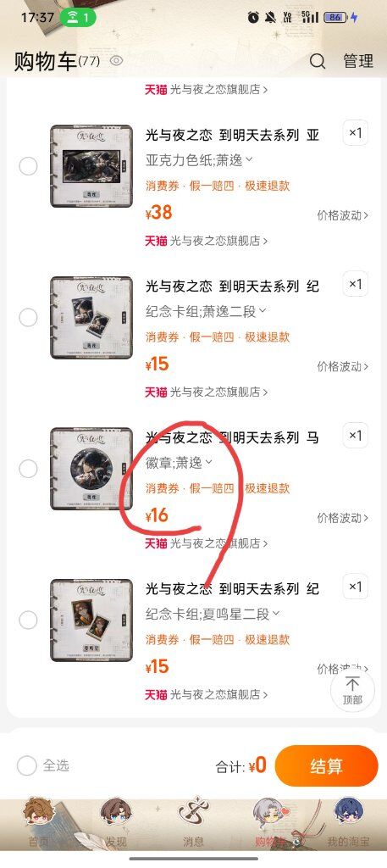Screen dimensions: 387x868
Task: Open the 徽章 萧逸 product thumbnail
Action: pyautogui.click(x=91, y=469)
